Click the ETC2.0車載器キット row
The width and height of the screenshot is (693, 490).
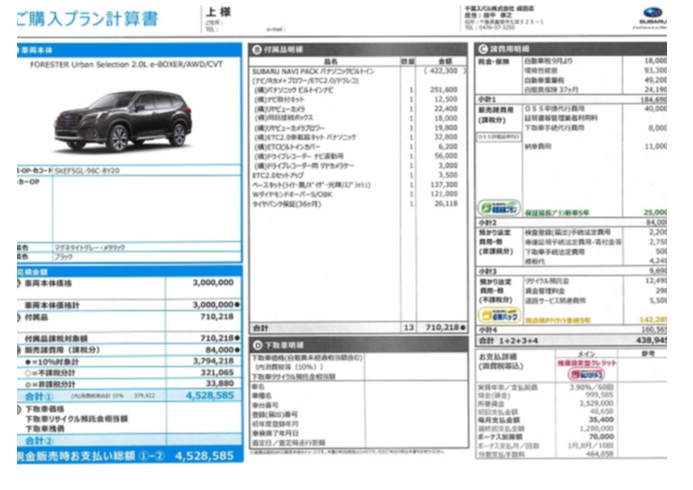(358, 137)
